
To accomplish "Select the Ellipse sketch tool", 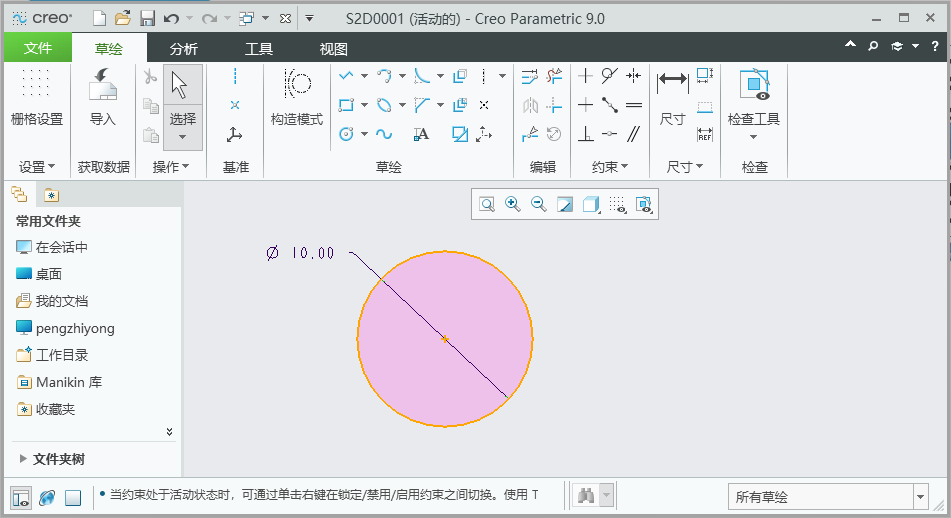I will (x=384, y=105).
